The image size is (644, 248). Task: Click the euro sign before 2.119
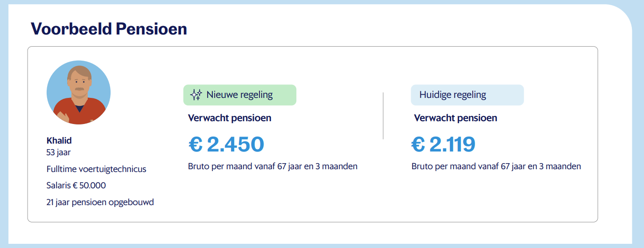419,145
